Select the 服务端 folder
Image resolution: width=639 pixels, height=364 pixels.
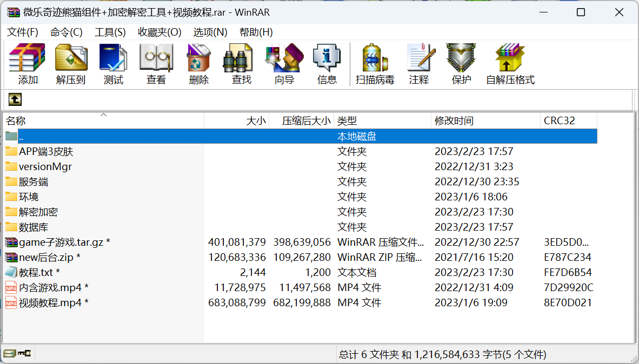[x=34, y=182]
